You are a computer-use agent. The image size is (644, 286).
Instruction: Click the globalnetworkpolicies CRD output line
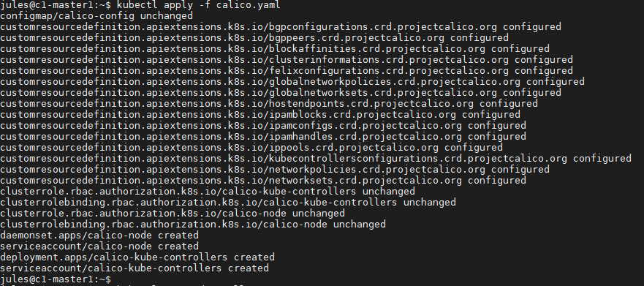coord(292,82)
